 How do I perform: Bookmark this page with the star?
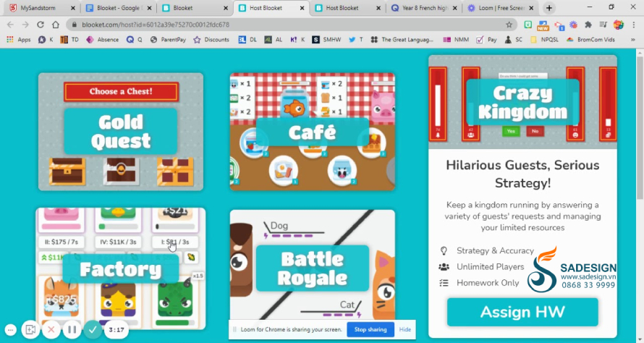tap(509, 25)
